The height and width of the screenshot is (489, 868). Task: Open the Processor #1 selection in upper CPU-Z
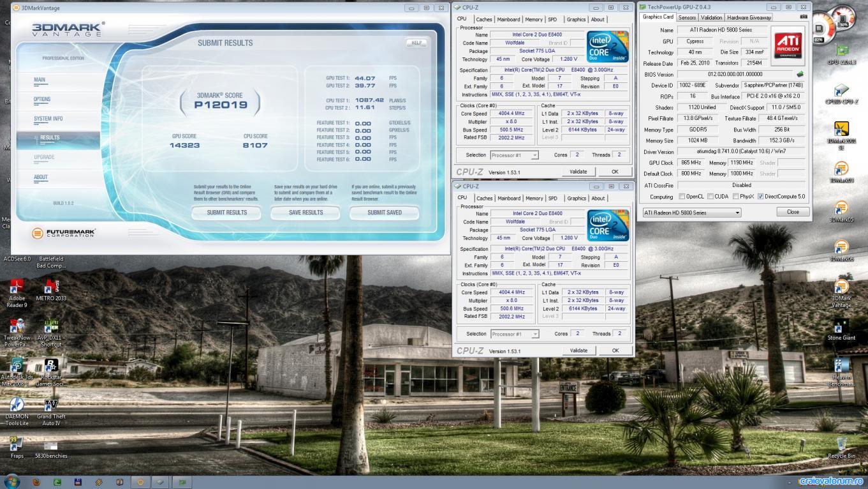coord(515,155)
